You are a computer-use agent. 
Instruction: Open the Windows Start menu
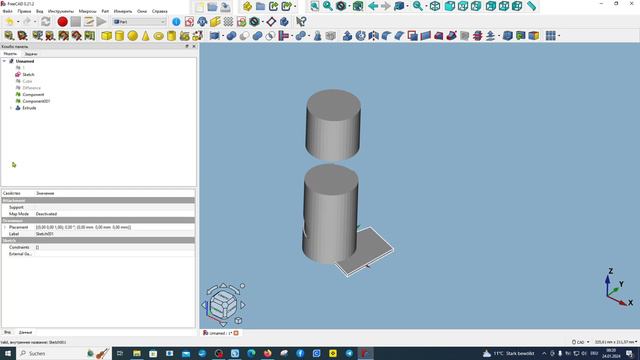pos(7,353)
